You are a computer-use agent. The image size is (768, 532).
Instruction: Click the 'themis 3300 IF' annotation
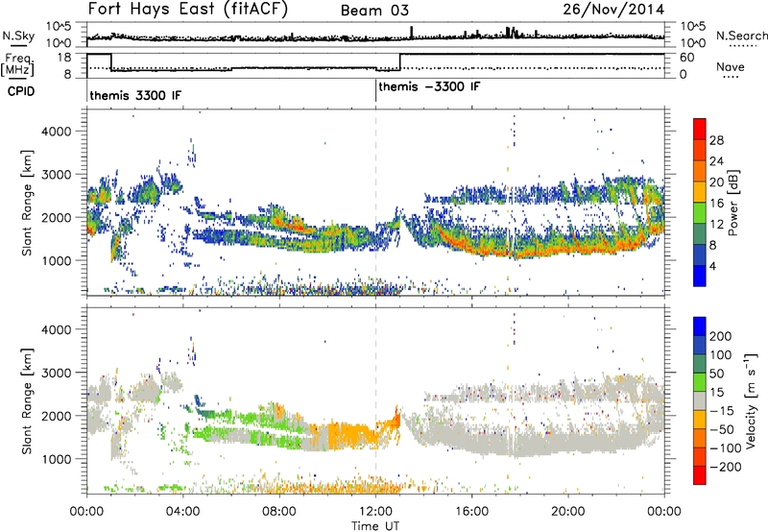pos(135,95)
